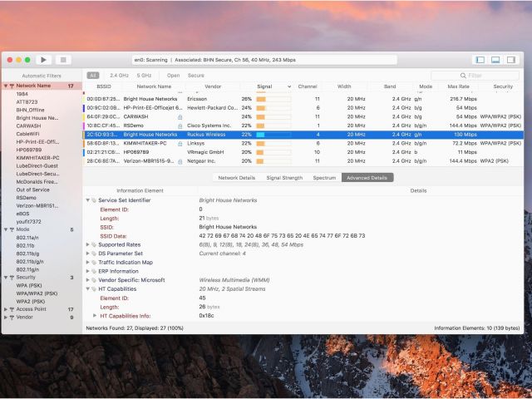This screenshot has width=532, height=399.
Task: Click the lock icon on RSDemo row
Action: pos(180,126)
